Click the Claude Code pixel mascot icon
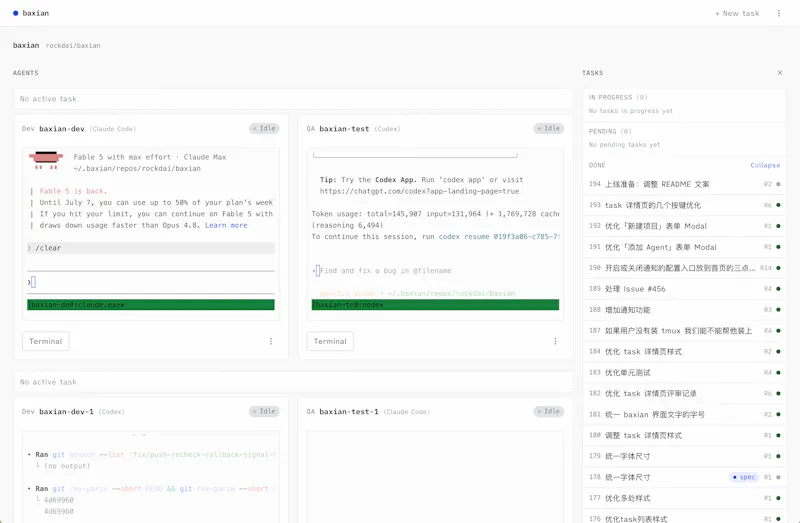This screenshot has height=523, width=800. click(46, 160)
